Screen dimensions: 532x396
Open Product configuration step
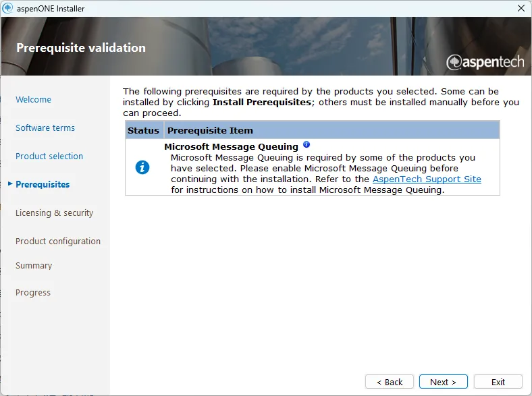pyautogui.click(x=58, y=241)
